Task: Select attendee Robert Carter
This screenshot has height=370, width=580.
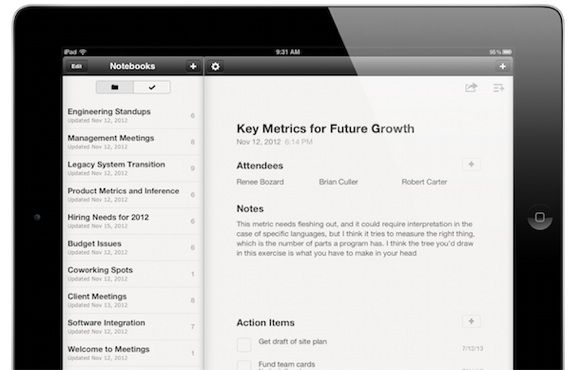Action: click(x=424, y=182)
